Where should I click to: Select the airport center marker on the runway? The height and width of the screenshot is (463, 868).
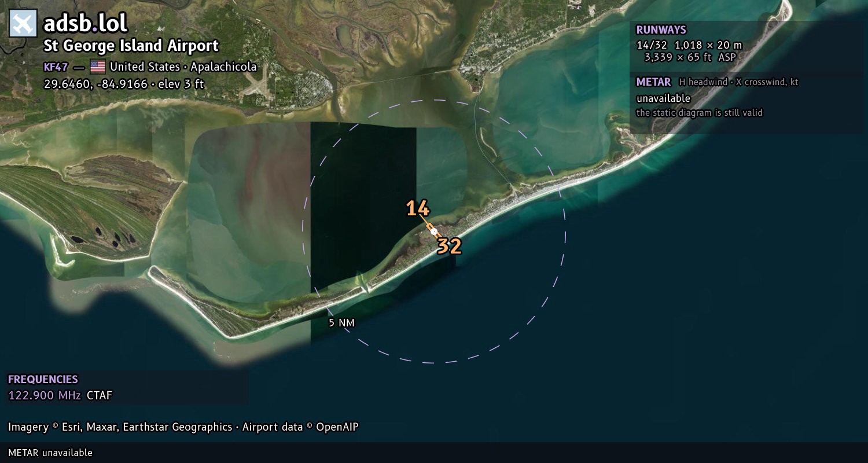point(434,231)
